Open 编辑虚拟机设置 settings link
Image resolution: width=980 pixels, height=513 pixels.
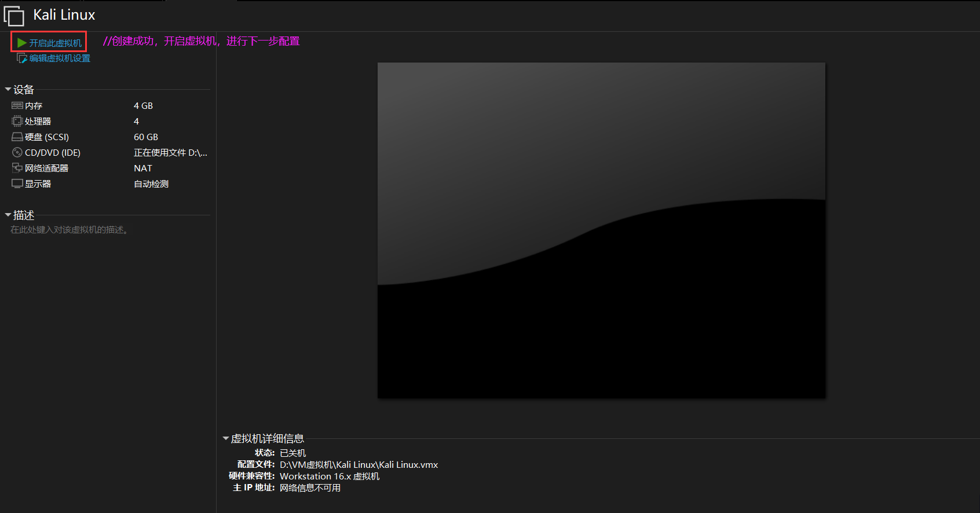point(60,58)
